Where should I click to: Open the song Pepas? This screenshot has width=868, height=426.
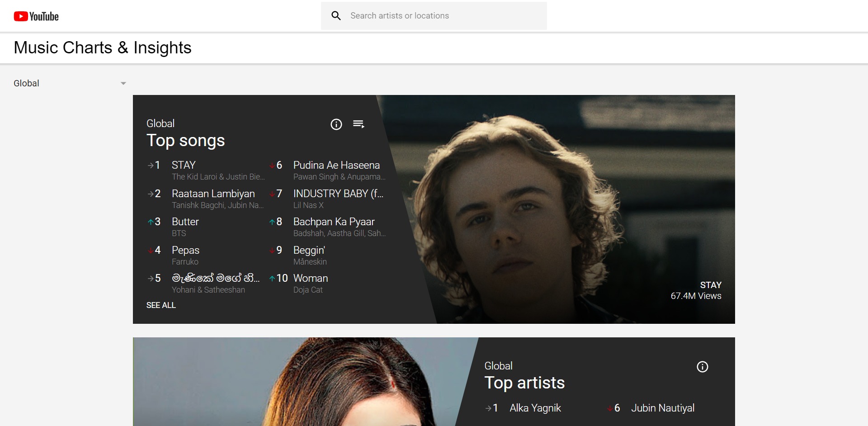[185, 250]
